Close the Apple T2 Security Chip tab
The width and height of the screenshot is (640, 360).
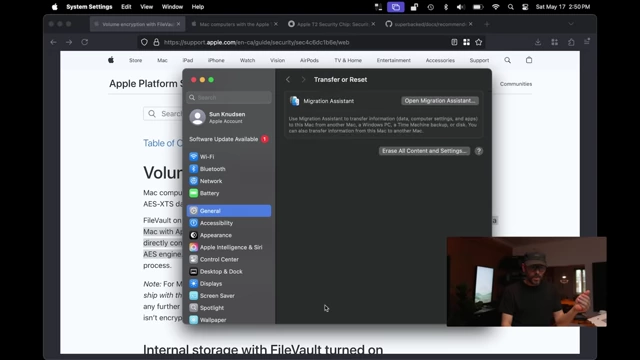pos(373,24)
